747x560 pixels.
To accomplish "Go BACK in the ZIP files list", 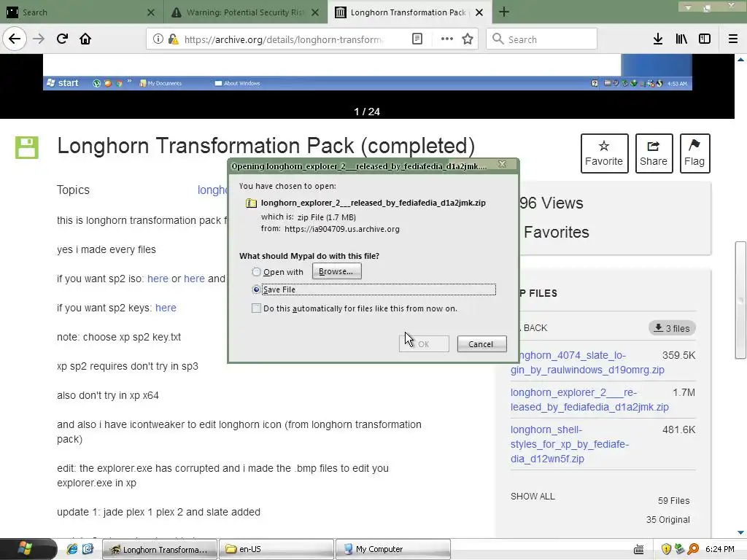I will pos(535,328).
